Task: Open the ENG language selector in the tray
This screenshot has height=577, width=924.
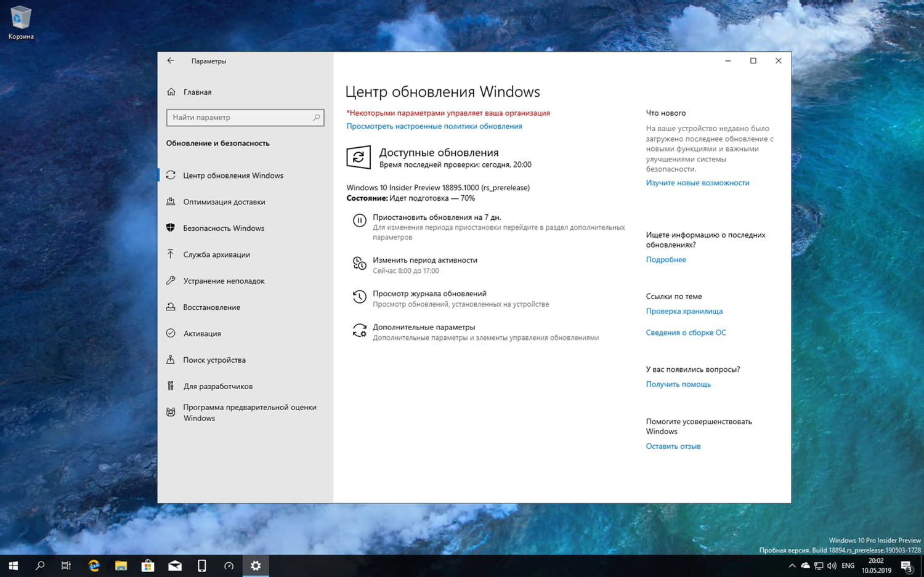Action: coord(848,565)
